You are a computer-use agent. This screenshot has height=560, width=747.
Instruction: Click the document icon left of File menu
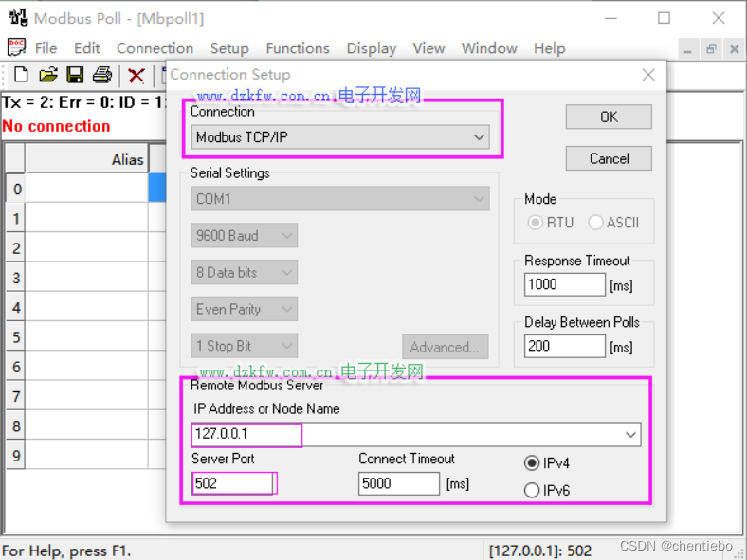(17, 47)
